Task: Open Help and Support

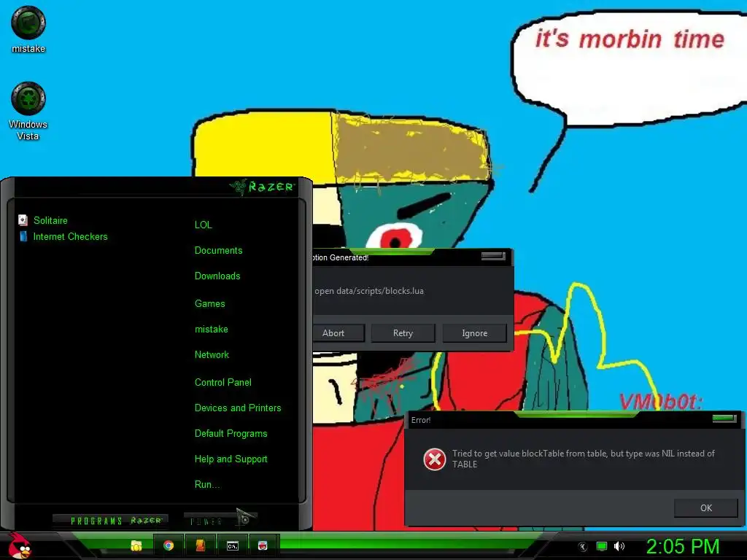Action: pos(231,459)
